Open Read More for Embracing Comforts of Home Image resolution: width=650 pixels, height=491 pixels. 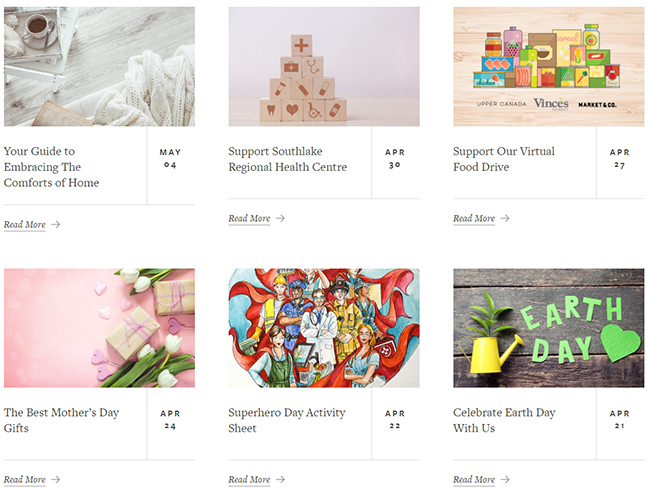(25, 224)
